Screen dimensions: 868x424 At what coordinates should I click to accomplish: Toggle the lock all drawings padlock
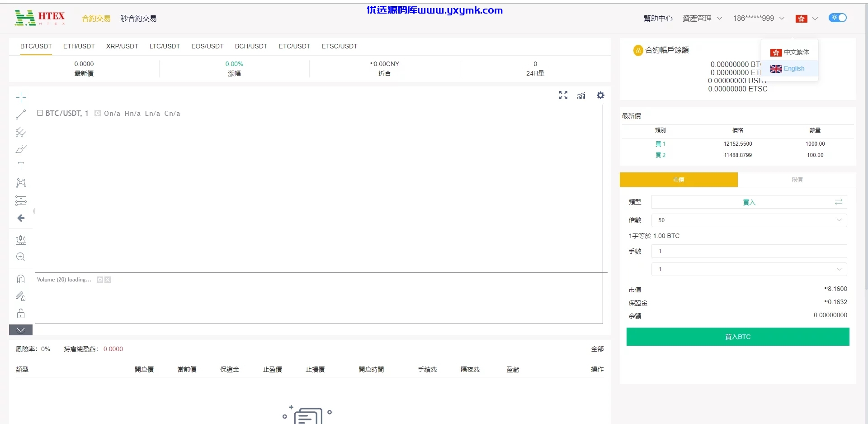tap(21, 314)
